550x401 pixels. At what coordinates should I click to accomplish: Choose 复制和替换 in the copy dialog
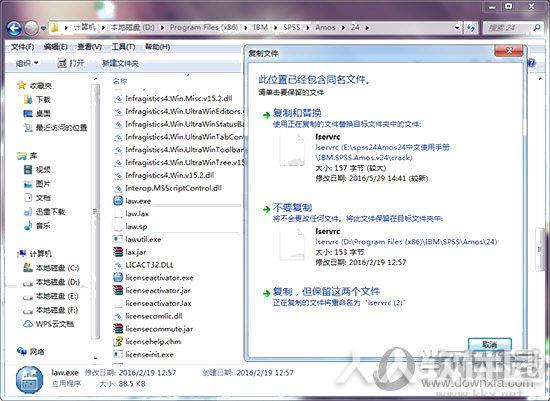point(297,113)
